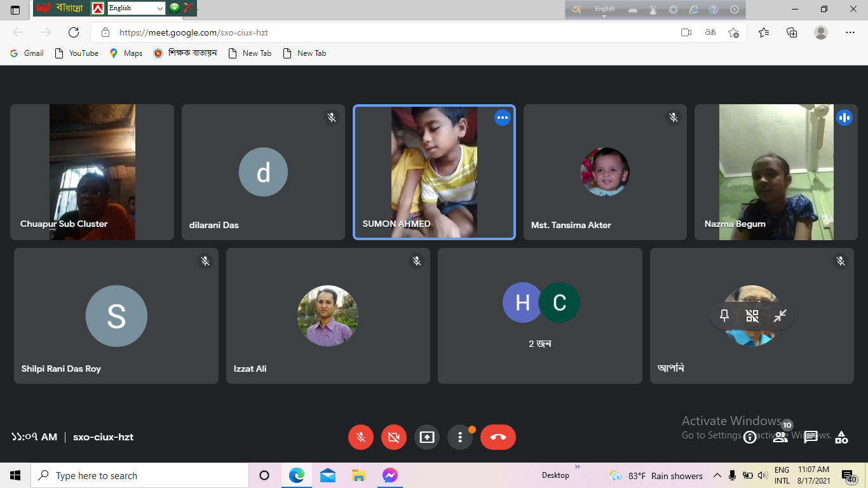This screenshot has width=868, height=488.
Task: Open Avro keyboard settings gear
Action: 674,10
